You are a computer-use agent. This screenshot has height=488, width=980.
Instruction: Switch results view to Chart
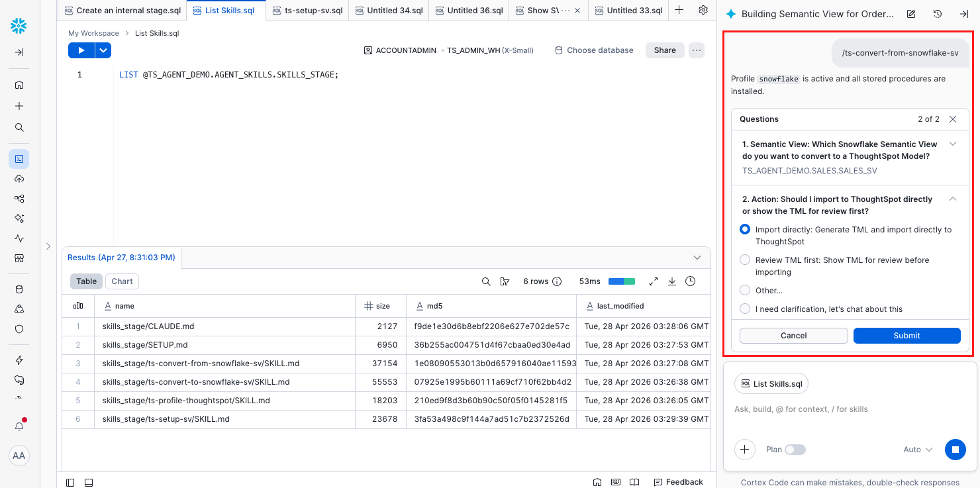[122, 281]
